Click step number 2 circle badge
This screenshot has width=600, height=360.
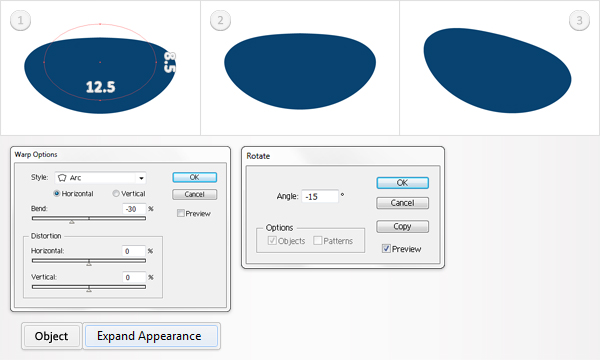[x=220, y=20]
